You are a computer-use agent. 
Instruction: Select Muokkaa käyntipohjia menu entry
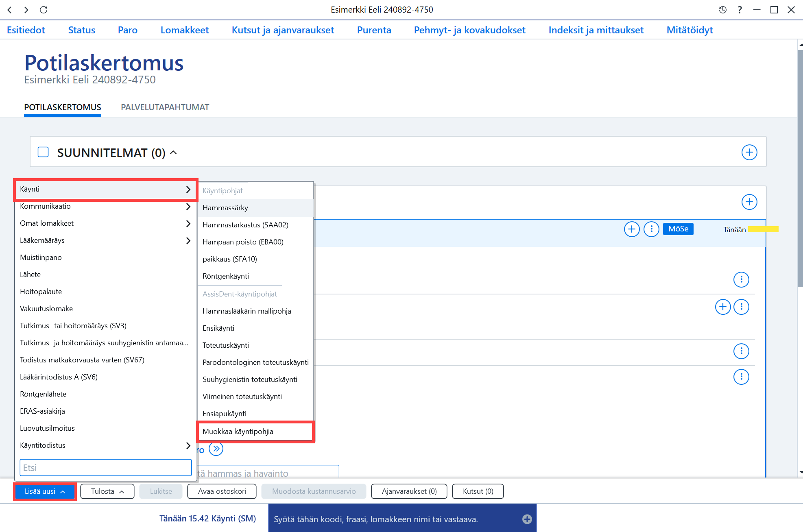(x=255, y=432)
